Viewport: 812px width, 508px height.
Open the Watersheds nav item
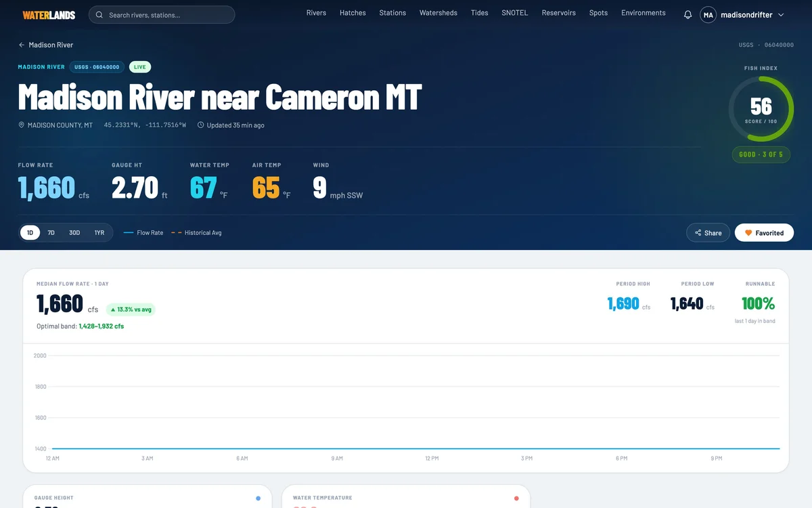tap(438, 13)
